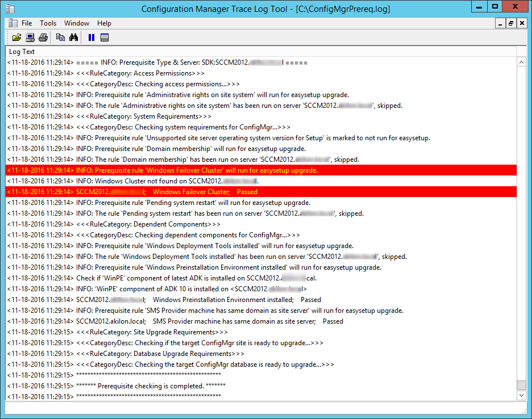Select 'Checking access permissions' line
Image resolution: width=532 pixels, height=419 pixels.
(x=261, y=84)
